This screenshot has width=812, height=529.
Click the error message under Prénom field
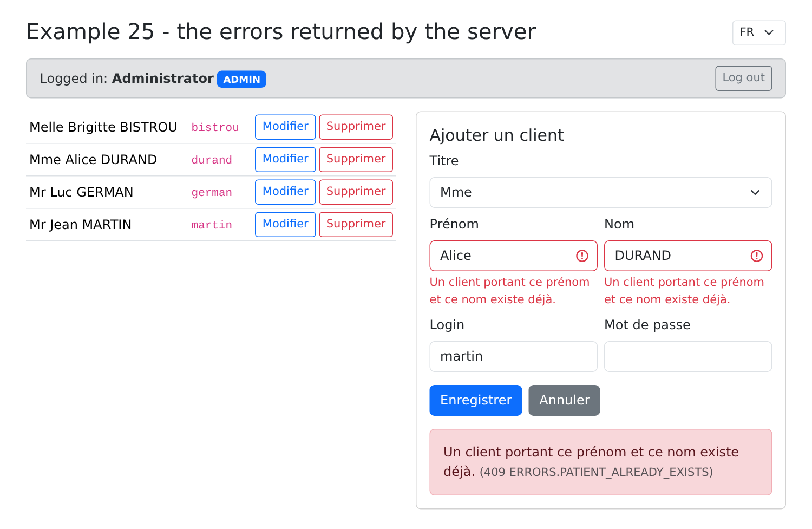pyautogui.click(x=509, y=291)
